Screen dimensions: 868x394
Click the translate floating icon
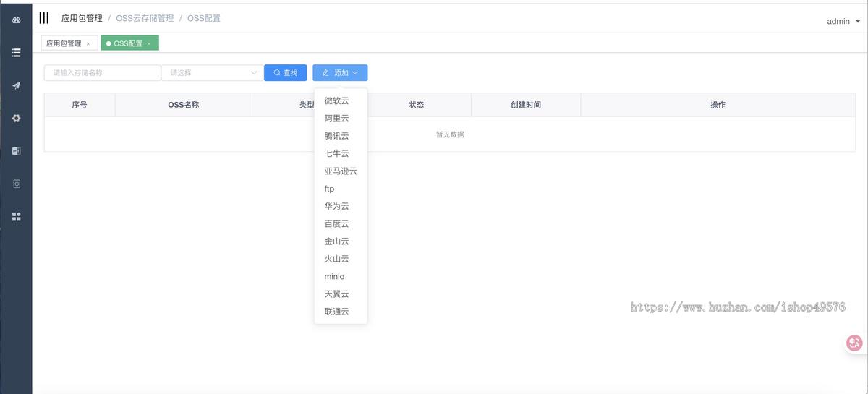coord(854,343)
